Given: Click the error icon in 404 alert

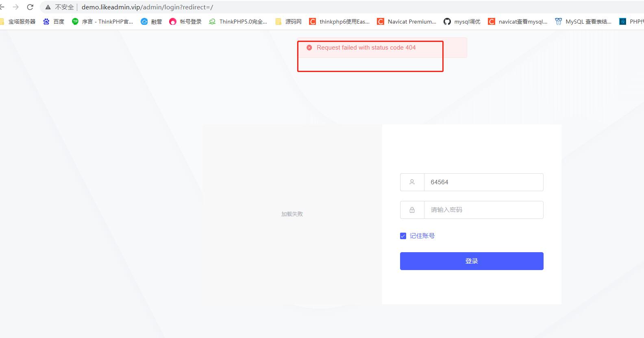Looking at the screenshot, I should pyautogui.click(x=309, y=48).
